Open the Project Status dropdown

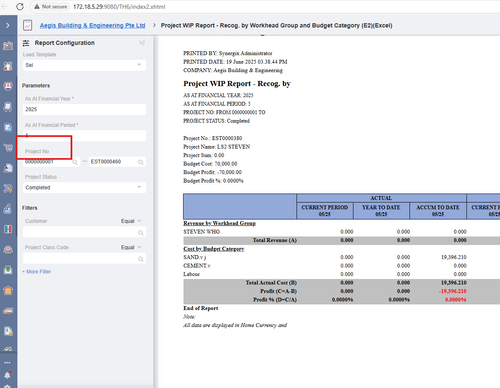84,187
